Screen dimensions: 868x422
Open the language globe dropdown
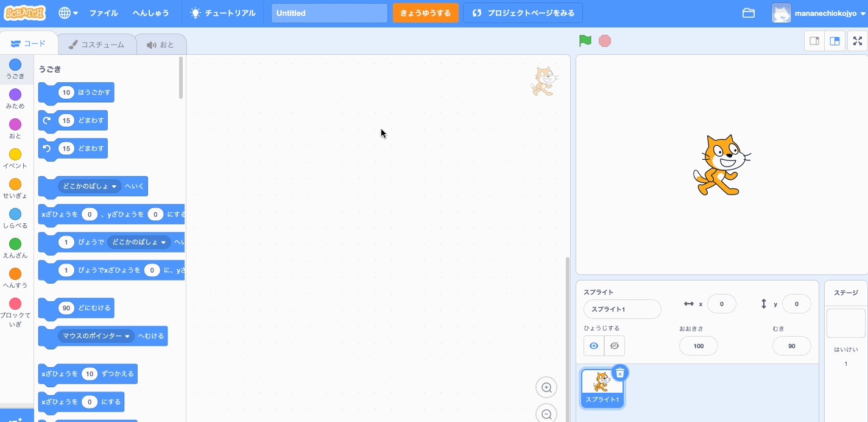coord(68,13)
